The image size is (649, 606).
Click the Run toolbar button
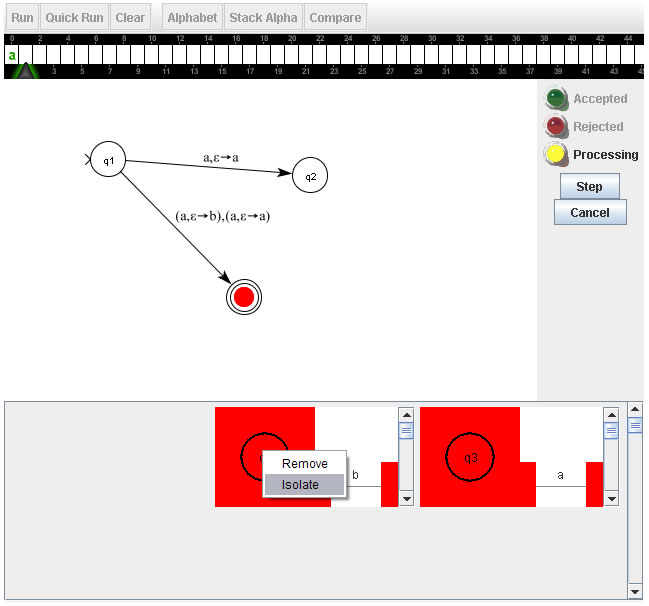[22, 18]
